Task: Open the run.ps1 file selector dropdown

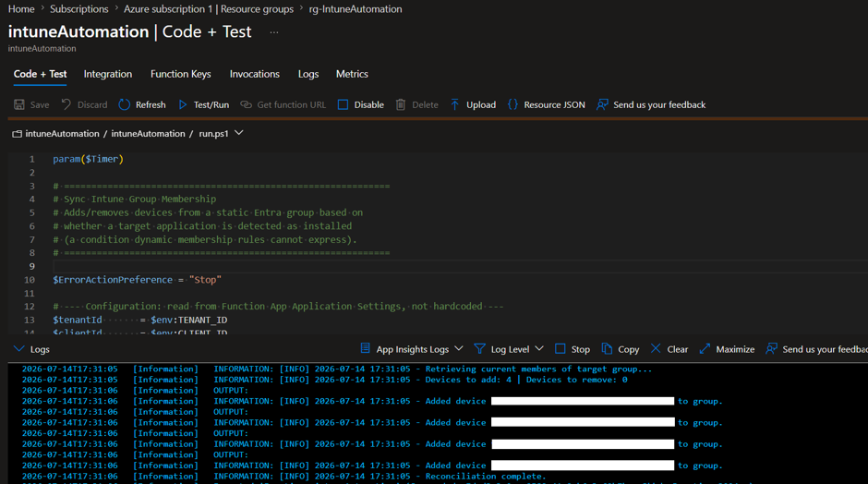Action: coord(239,133)
